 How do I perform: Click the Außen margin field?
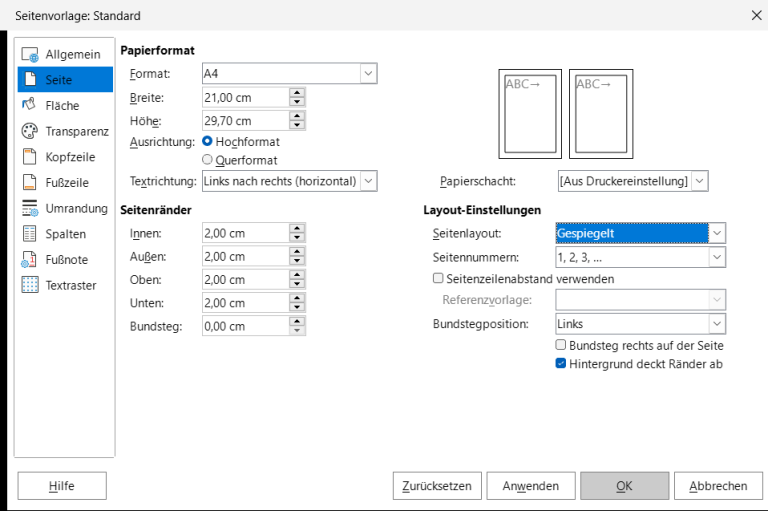245,256
